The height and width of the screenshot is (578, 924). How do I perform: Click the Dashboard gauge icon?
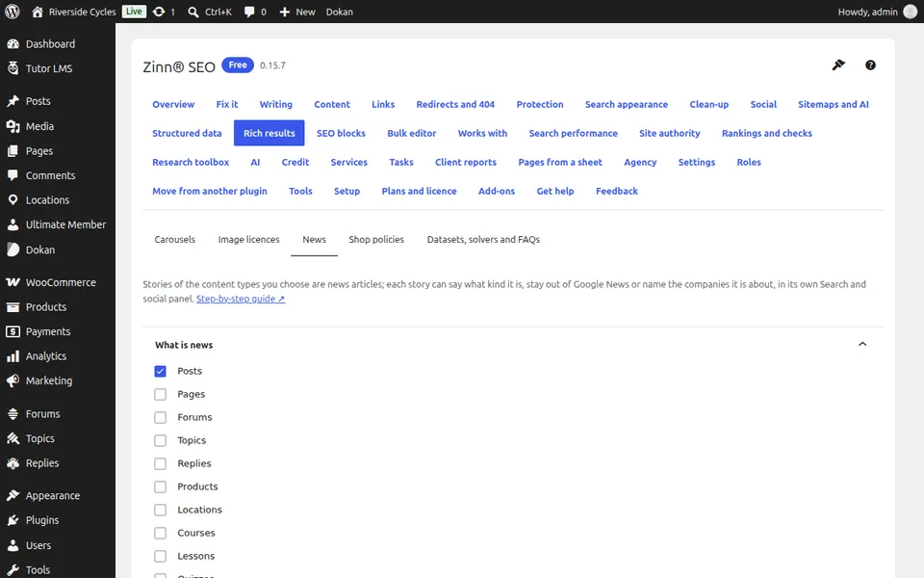[x=13, y=43]
